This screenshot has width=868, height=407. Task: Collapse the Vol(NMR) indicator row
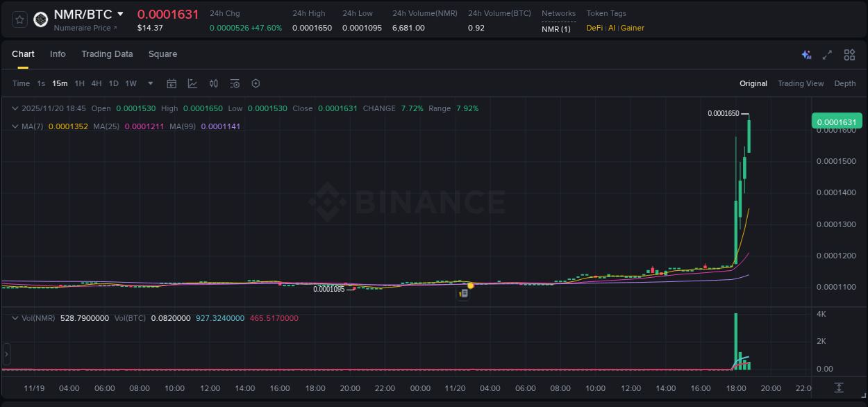point(15,318)
